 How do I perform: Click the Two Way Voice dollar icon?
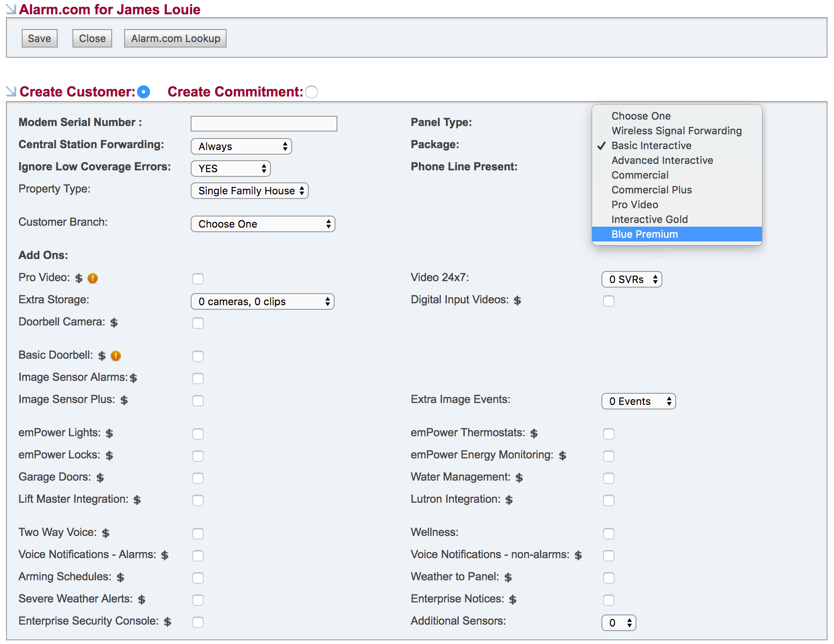106,533
